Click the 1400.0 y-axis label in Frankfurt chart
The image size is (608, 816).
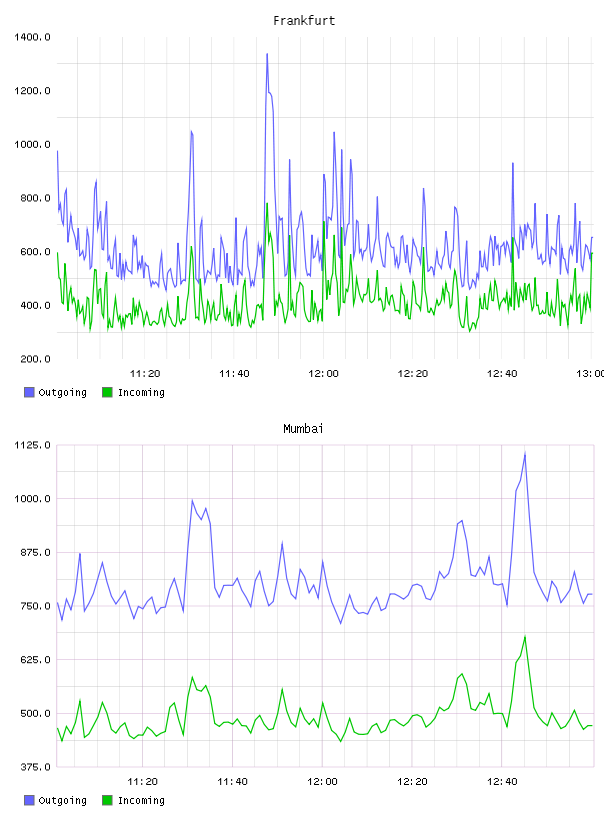tap(32, 37)
